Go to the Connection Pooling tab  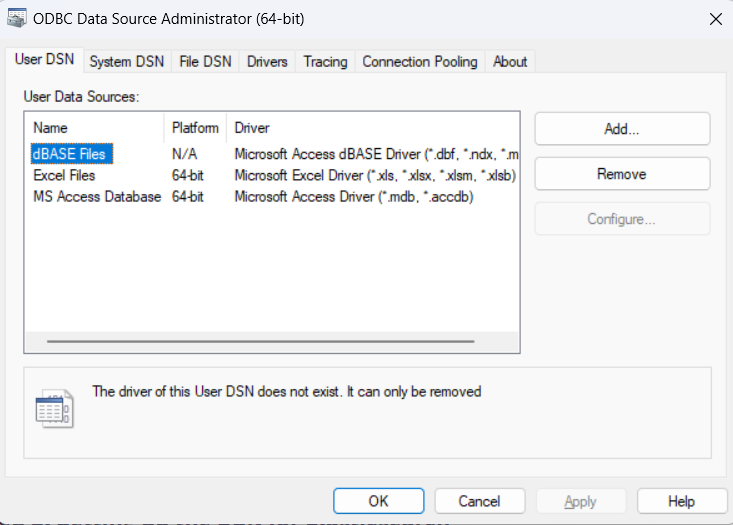coord(420,62)
